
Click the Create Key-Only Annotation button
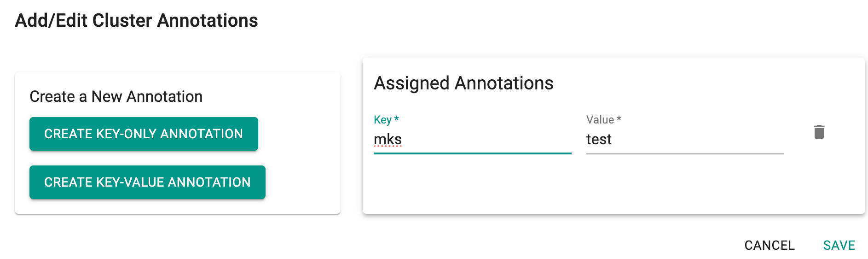click(x=144, y=134)
